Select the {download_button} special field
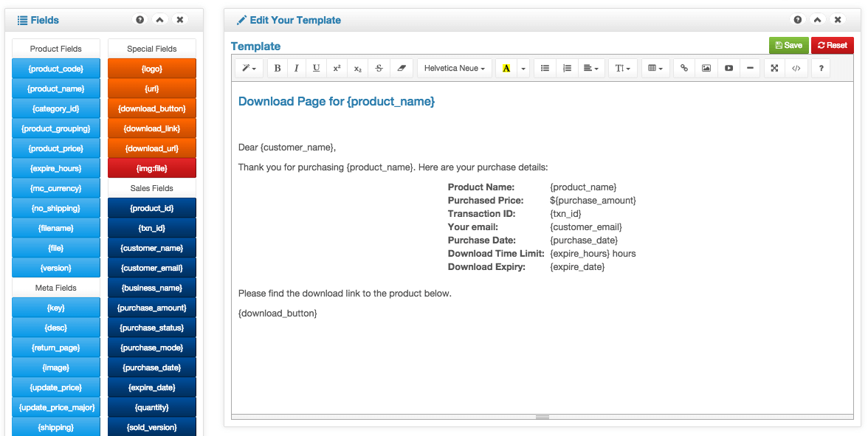 [152, 108]
